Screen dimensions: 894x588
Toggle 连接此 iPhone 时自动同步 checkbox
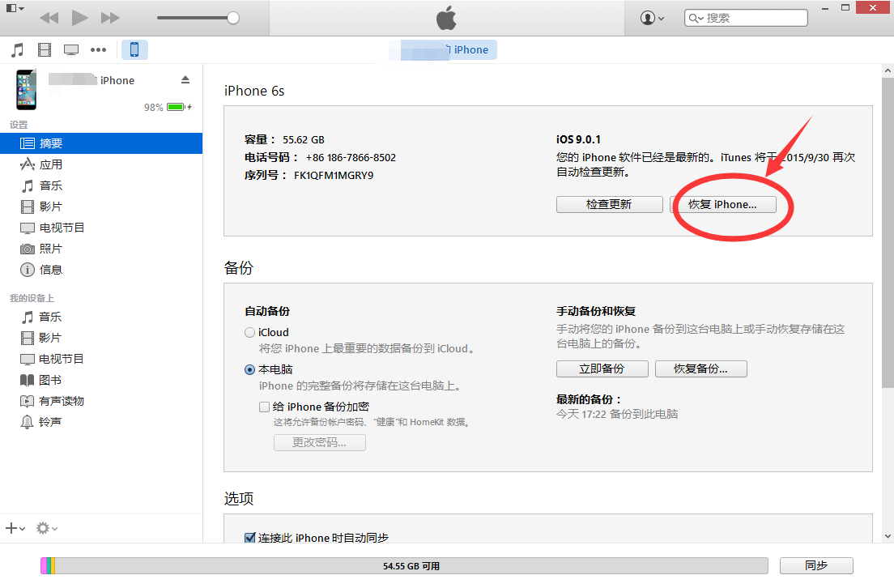pyautogui.click(x=249, y=538)
